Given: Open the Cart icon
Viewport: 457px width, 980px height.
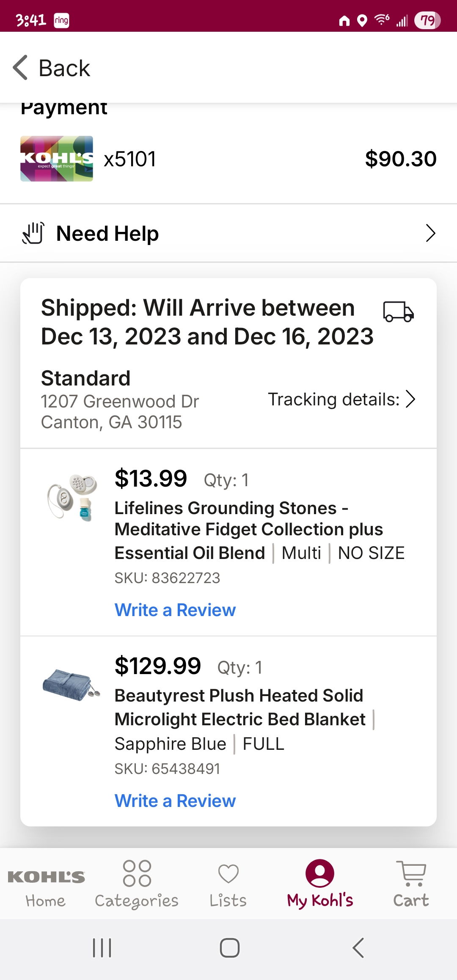Looking at the screenshot, I should [411, 873].
